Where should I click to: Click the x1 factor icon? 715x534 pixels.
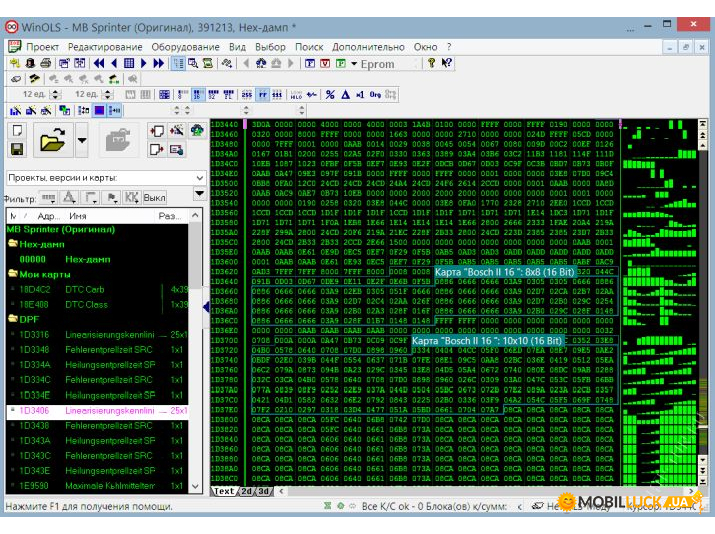tap(360, 94)
